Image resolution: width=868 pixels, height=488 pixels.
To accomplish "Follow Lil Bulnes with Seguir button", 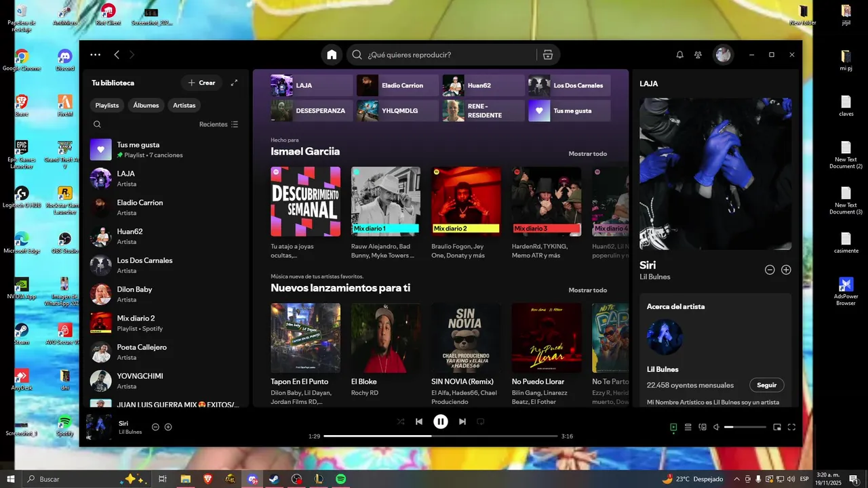I will [767, 385].
